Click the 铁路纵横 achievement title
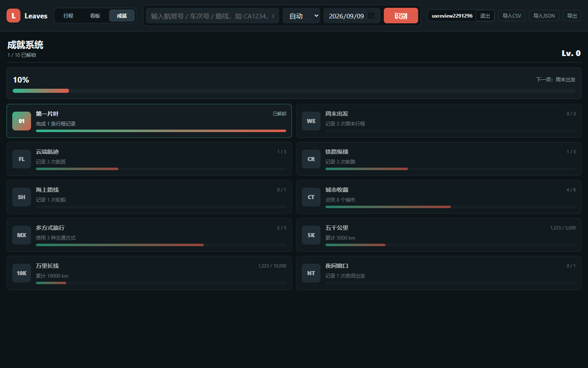This screenshot has height=368, width=588. (x=337, y=152)
